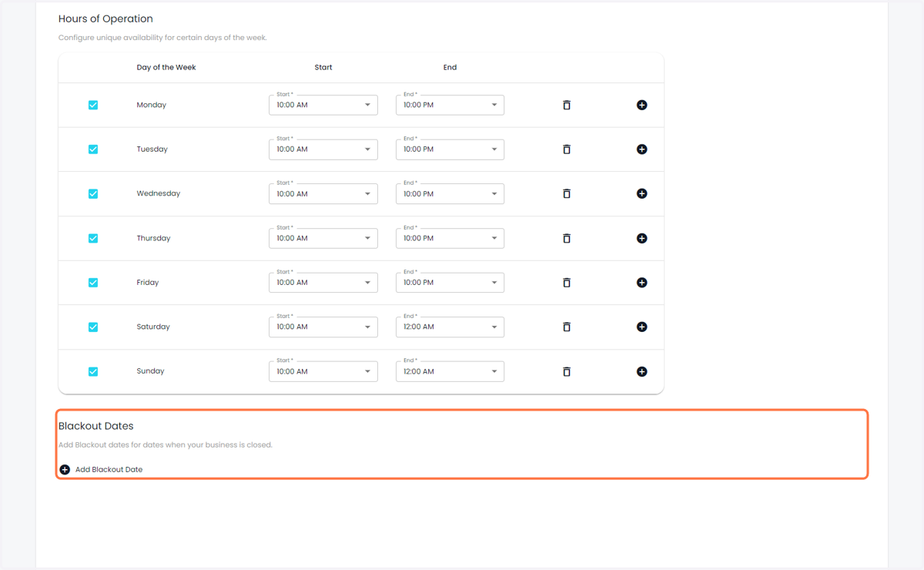
Task: Uncheck the Friday checkbox
Action: (x=93, y=283)
